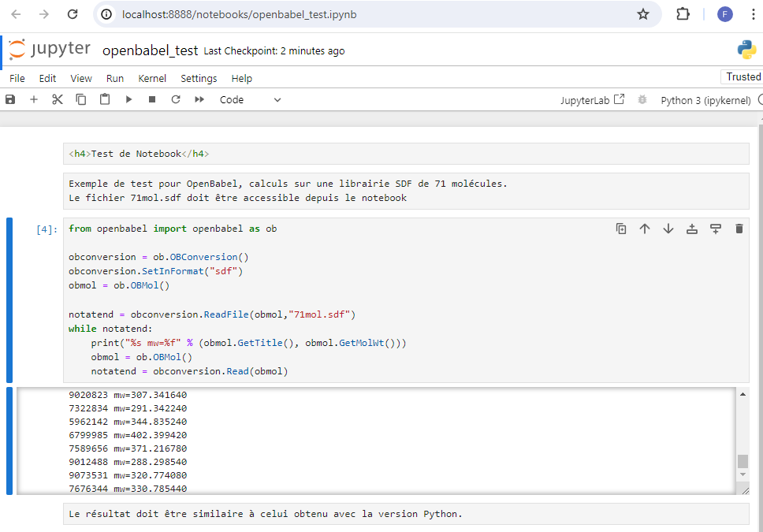Open notebook in JupyterLab
Image resolution: width=763 pixels, height=532 pixels.
tap(592, 100)
